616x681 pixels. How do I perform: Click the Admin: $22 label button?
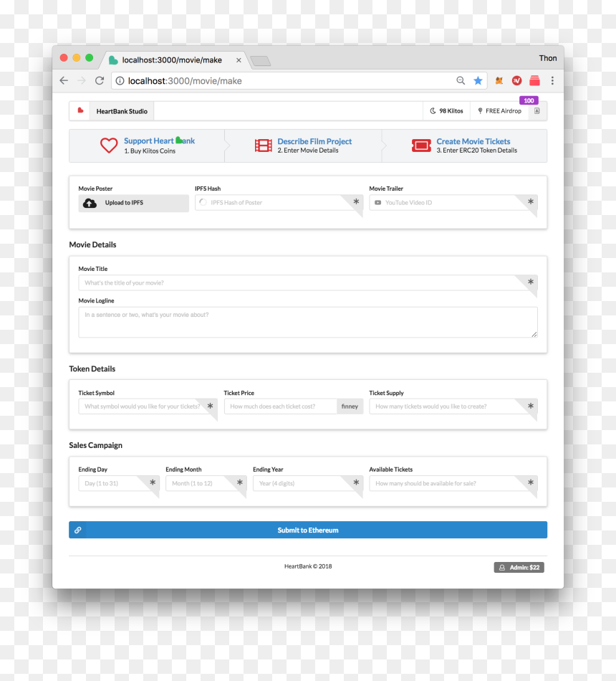coord(519,567)
